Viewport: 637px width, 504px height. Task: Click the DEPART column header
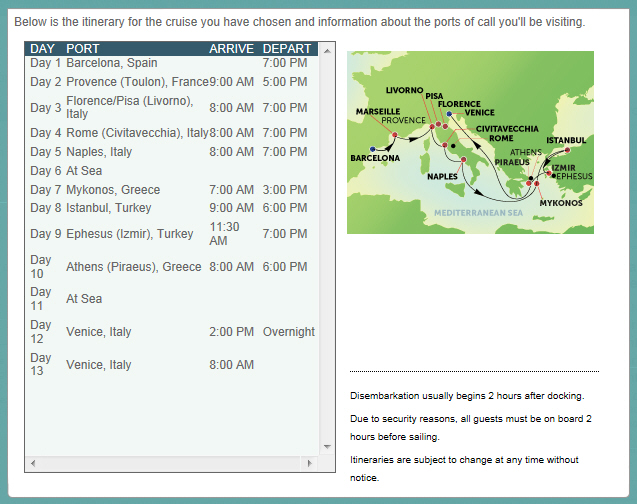(x=287, y=49)
